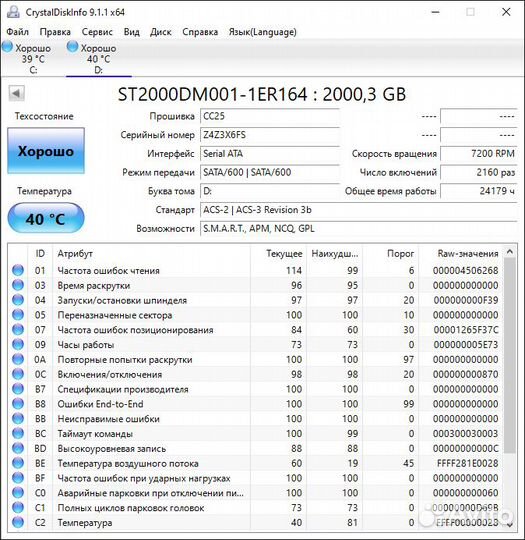
Task: Click the status icon for attribute BE
Action: [18, 463]
